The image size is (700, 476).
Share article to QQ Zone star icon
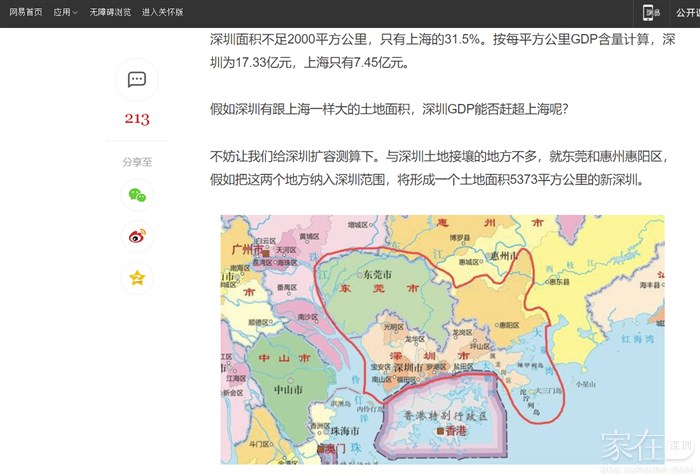(137, 278)
